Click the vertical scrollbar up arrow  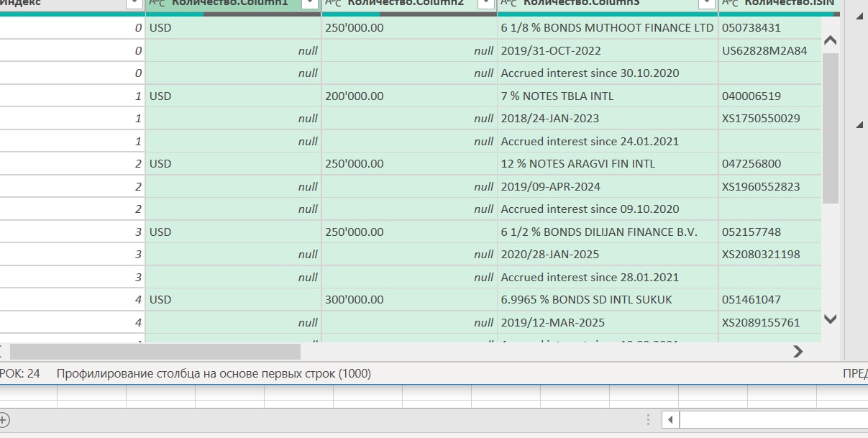830,40
